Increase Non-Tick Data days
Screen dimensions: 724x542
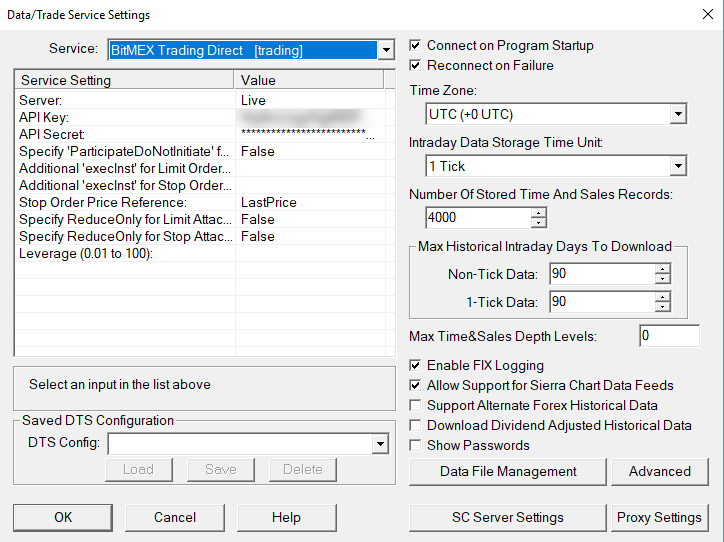(x=663, y=269)
